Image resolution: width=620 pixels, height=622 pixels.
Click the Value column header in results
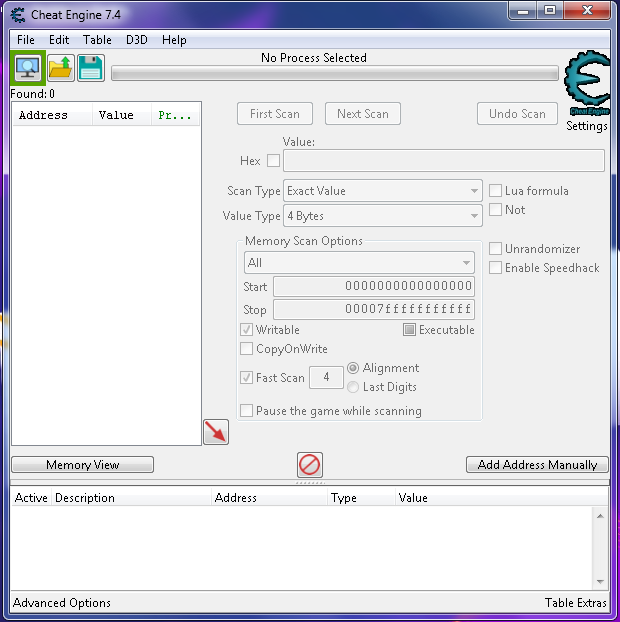[122, 115]
